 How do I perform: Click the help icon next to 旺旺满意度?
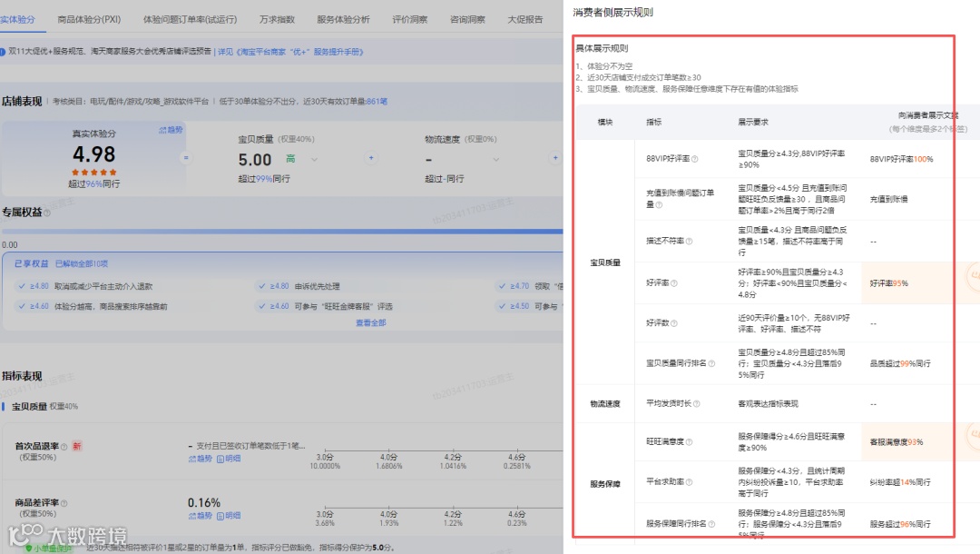[x=689, y=442]
